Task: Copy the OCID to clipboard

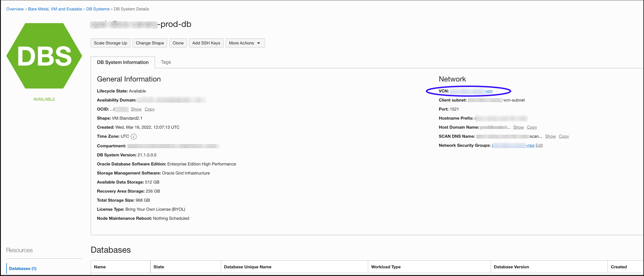Action: [150, 109]
